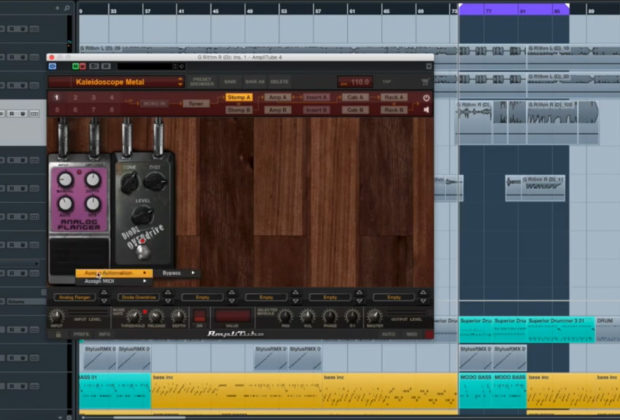This screenshot has width=620, height=420.
Task: Open the Kaleidoscope Metal preset dropdown
Action: pos(117,82)
